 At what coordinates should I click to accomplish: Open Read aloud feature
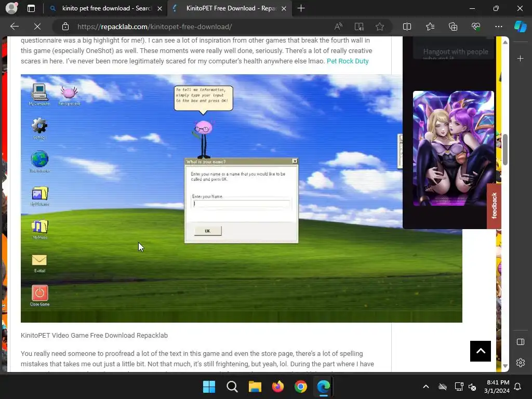[x=338, y=26]
